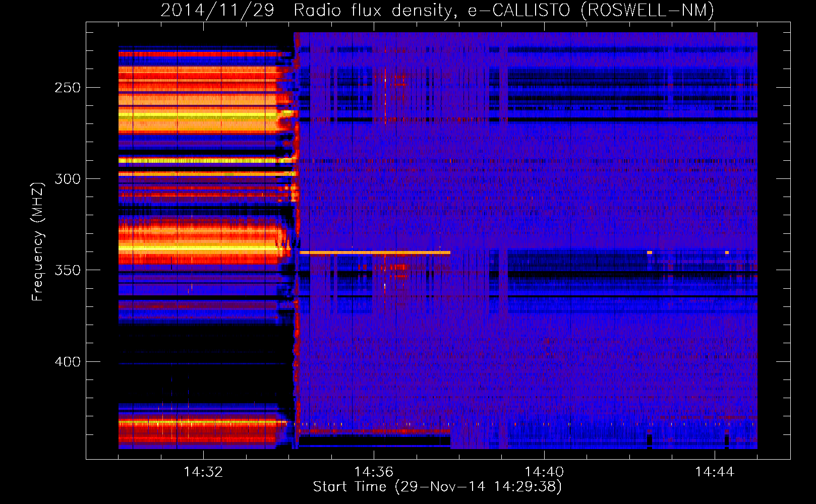Click the '14:36' time tick label
The width and height of the screenshot is (816, 504).
tap(374, 472)
